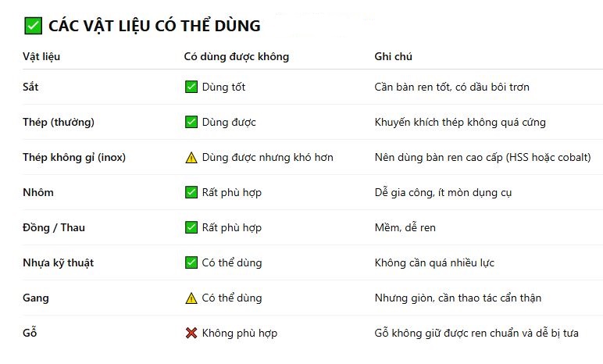Screen dimensions: 603x364
Task: Click the note Dễ gia công, ít mòn dụng cụ
Action: click(443, 192)
